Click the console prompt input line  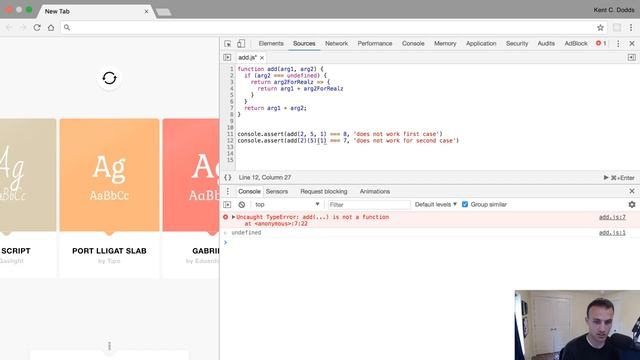click(x=431, y=243)
